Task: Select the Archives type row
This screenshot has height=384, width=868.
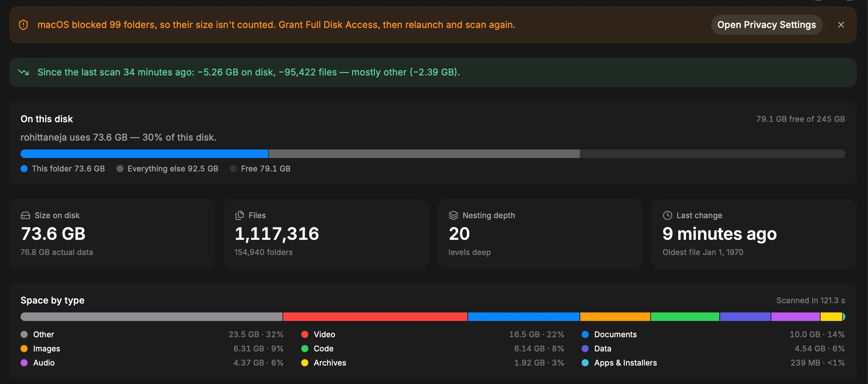Action: point(433,363)
